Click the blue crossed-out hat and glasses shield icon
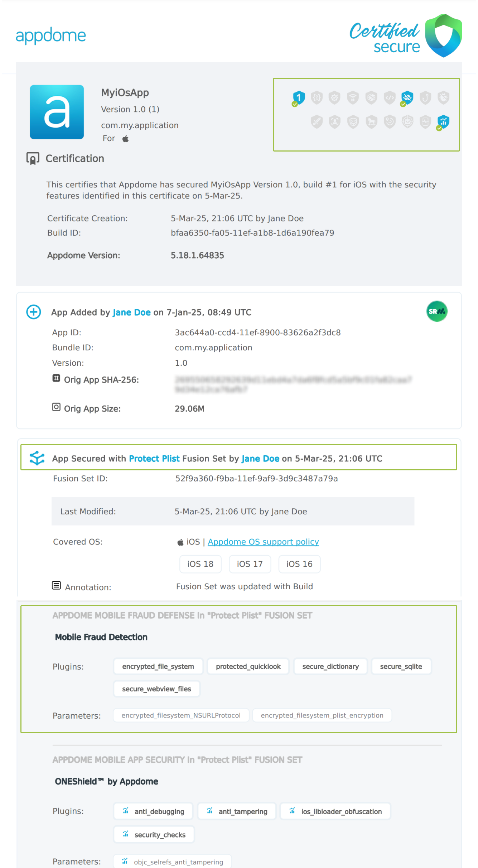This screenshot has width=478, height=868. (407, 97)
